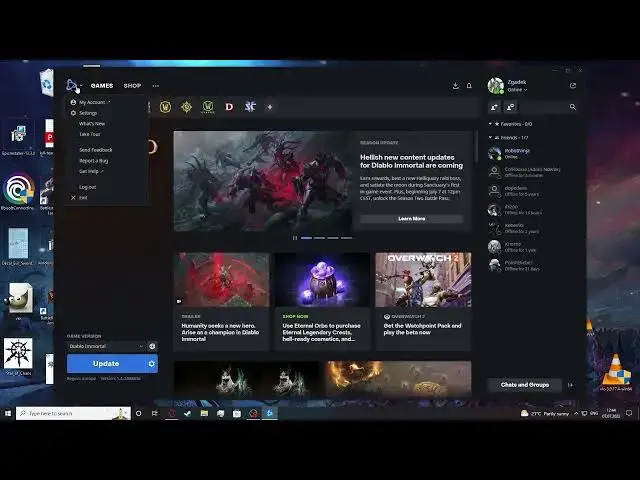Open the Diablo Immortal game version dropdown
640x480 pixels.
click(106, 346)
